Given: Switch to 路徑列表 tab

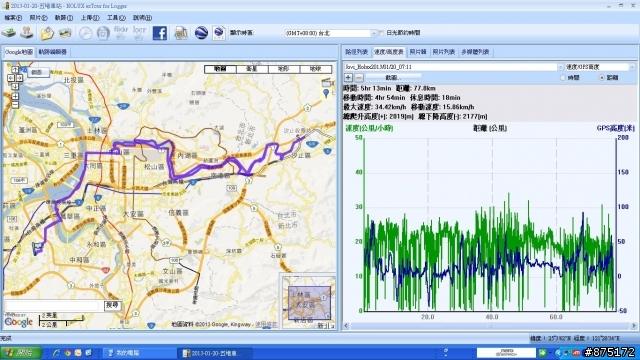Looking at the screenshot, I should (357, 52).
